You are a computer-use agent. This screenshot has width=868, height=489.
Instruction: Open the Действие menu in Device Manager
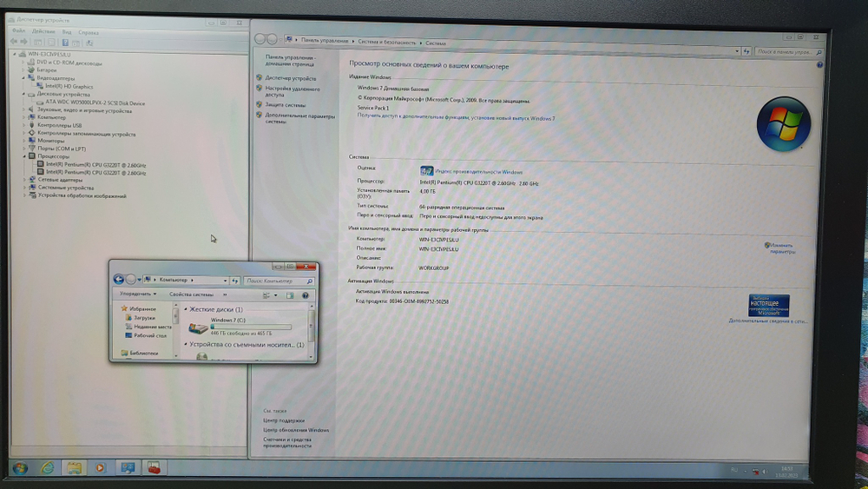[x=43, y=31]
